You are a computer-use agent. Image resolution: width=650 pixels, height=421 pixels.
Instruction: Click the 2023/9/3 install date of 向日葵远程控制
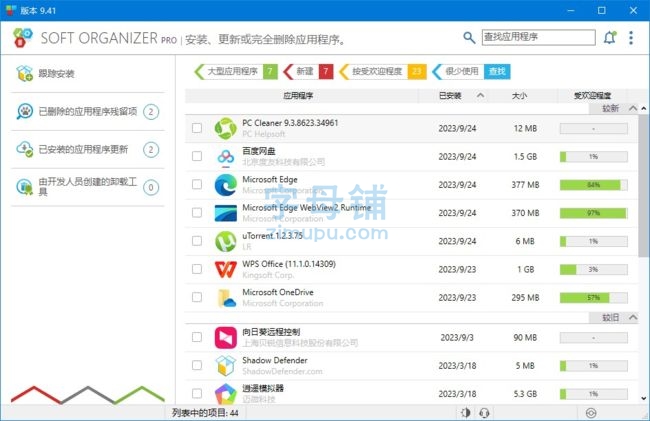pyautogui.click(x=457, y=337)
